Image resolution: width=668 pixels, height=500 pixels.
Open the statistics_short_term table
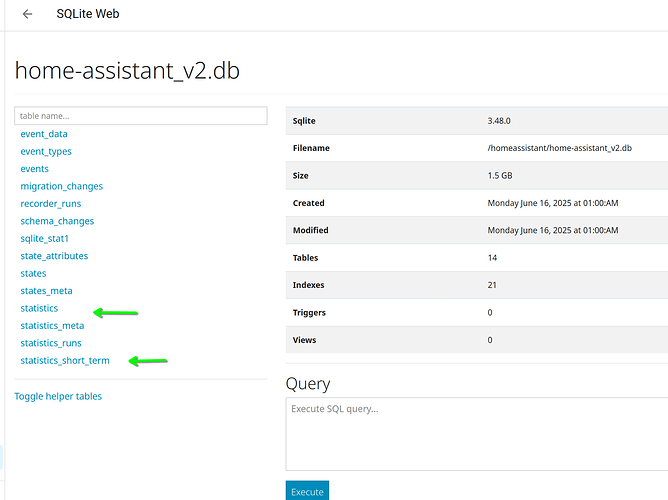pos(65,361)
